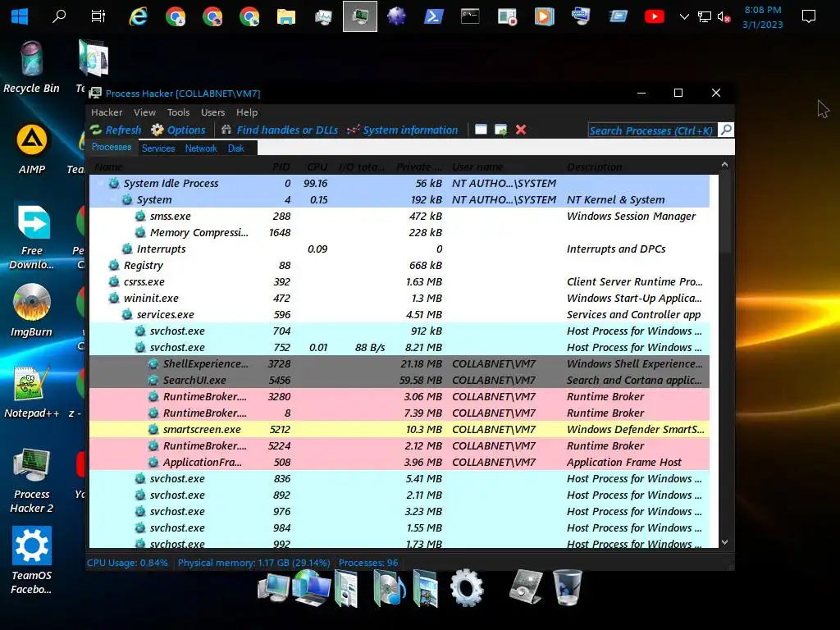Collapse the System process tree node
840x630 pixels.
[113, 200]
